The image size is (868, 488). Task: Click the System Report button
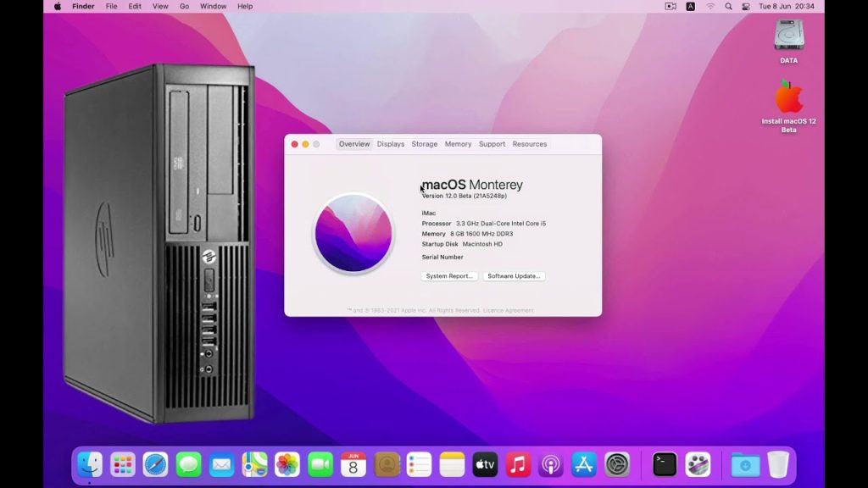(x=449, y=276)
